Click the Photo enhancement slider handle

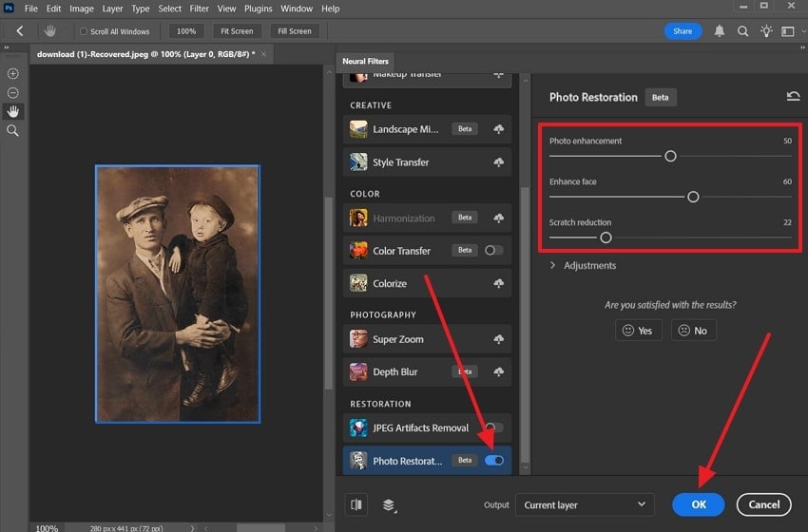[670, 156]
